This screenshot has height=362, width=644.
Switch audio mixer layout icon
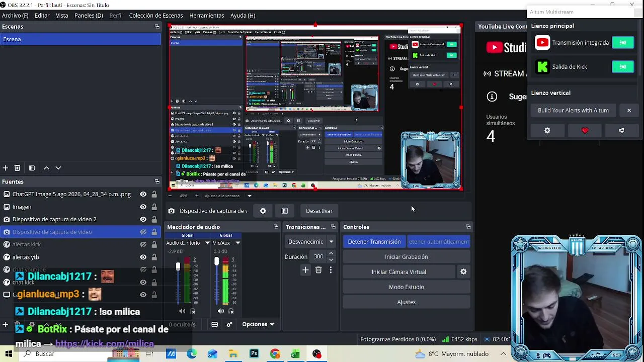point(214,324)
